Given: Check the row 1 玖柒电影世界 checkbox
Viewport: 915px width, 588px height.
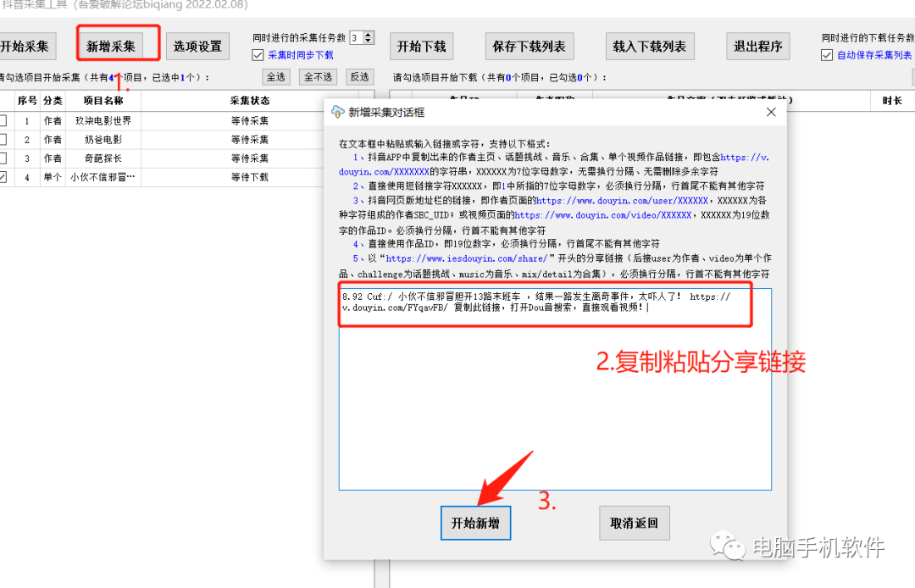Looking at the screenshot, I should [x=3, y=121].
